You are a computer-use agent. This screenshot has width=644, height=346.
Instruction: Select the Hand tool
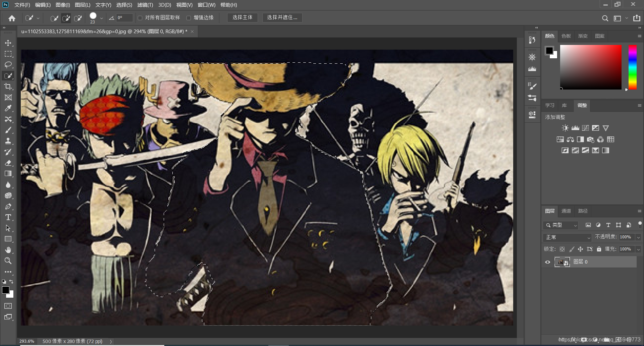pyautogui.click(x=8, y=250)
